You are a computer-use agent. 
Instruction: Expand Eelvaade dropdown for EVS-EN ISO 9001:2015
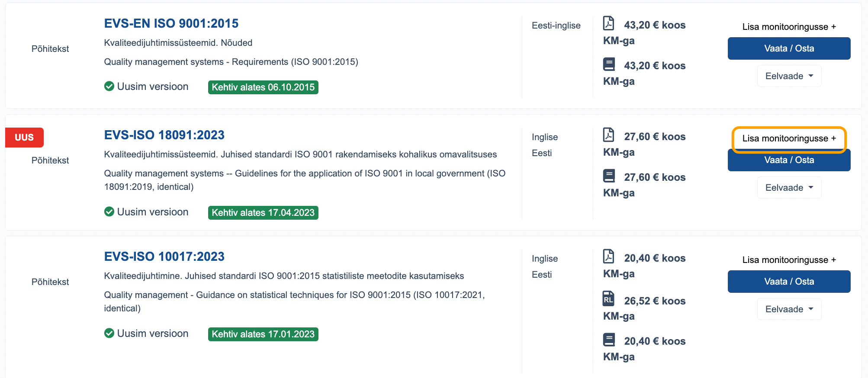[789, 76]
